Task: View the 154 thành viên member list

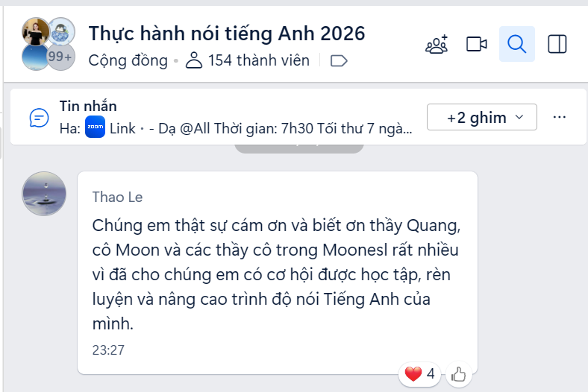Action: click(248, 60)
